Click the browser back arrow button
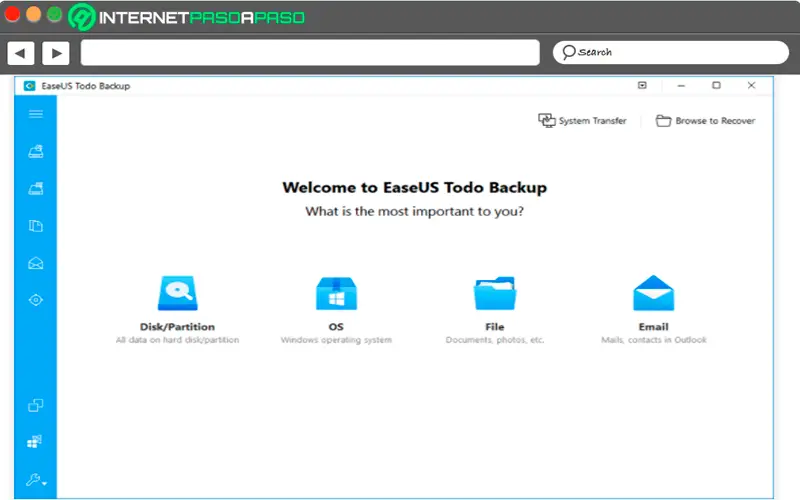800x500 pixels. [20, 53]
